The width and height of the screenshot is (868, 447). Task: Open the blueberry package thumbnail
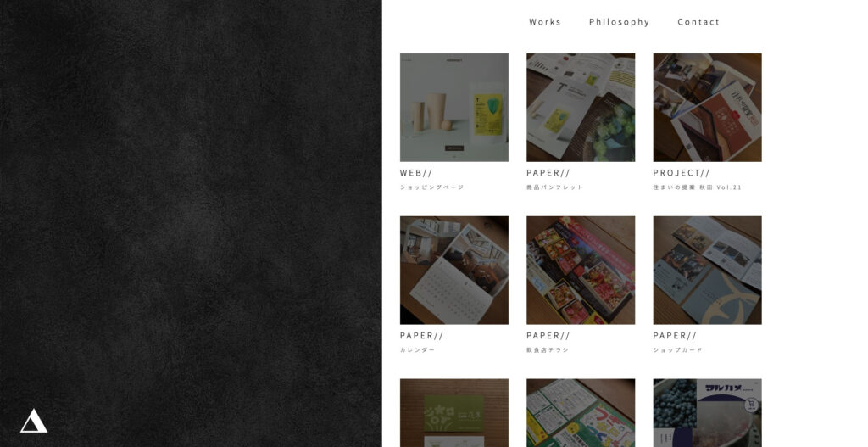point(707,413)
